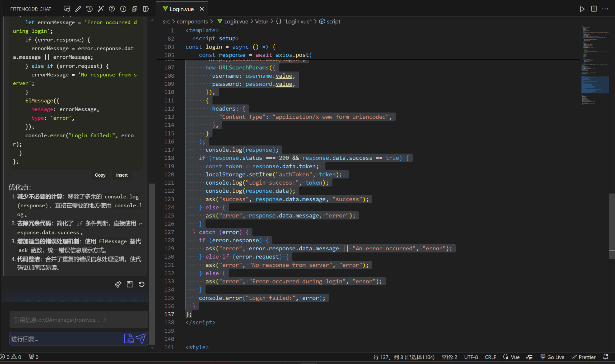Screen dimensions: 615x364
Task: Regenerate the chat answer
Action: (x=141, y=284)
